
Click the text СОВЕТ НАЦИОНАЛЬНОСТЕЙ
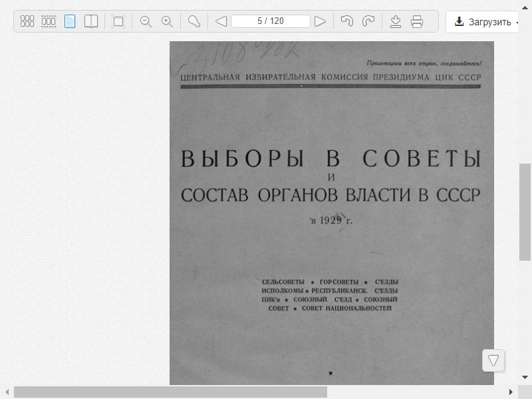[346, 309]
